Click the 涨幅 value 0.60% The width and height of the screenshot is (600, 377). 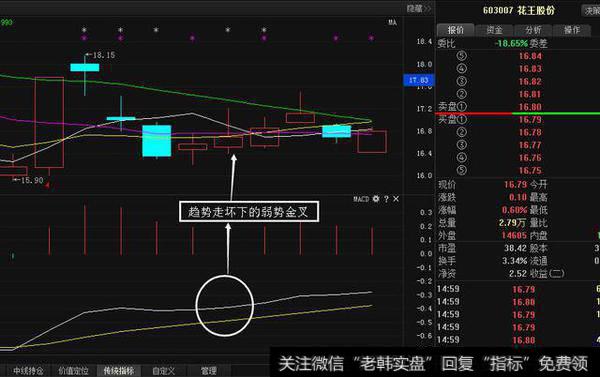coord(514,210)
